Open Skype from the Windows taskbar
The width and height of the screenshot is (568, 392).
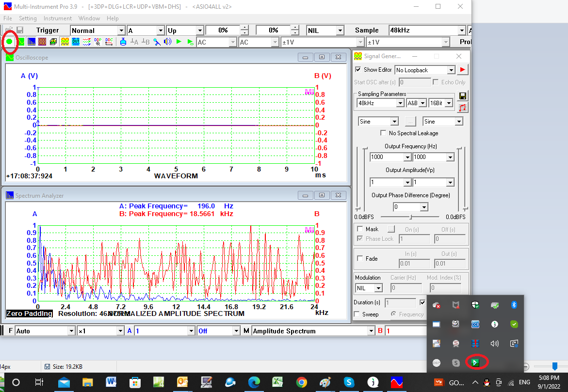349,382
